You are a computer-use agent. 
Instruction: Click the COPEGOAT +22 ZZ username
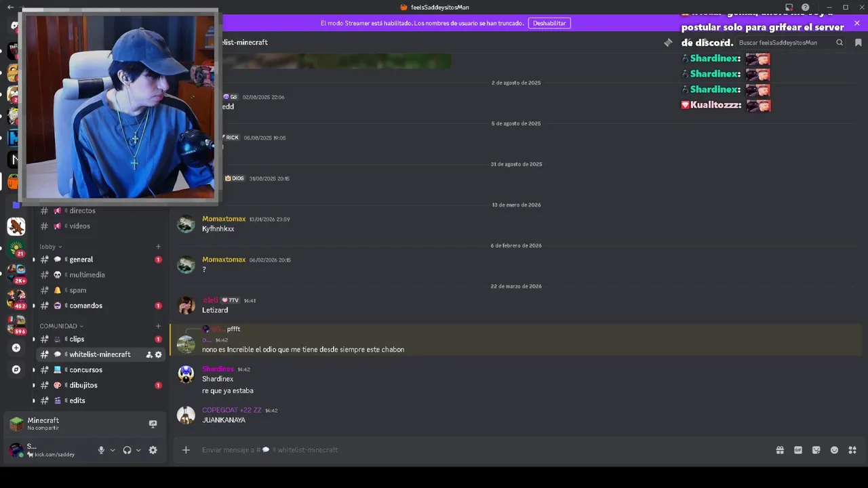[231, 410]
